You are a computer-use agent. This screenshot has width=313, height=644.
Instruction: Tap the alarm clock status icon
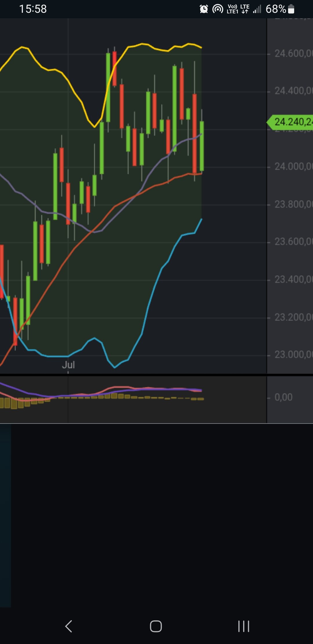(204, 9)
